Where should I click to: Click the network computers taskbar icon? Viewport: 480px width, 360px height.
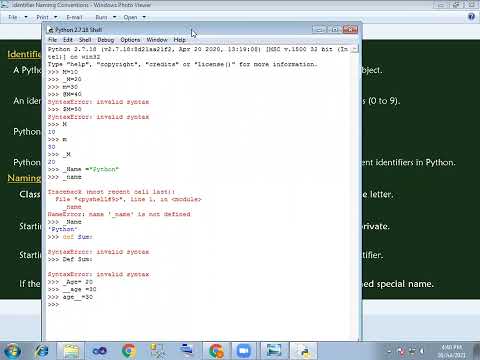tap(157, 351)
